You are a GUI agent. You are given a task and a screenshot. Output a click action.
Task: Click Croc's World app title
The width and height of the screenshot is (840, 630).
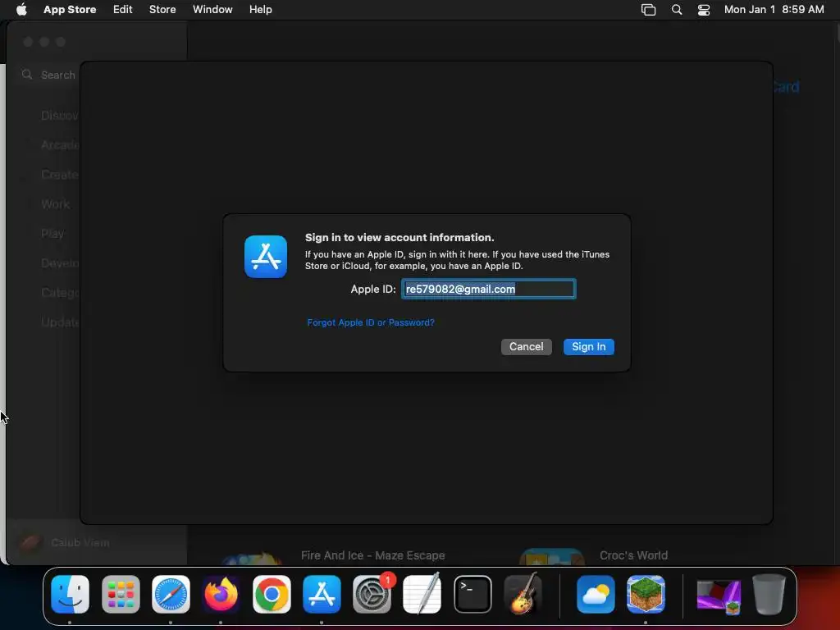[634, 555]
